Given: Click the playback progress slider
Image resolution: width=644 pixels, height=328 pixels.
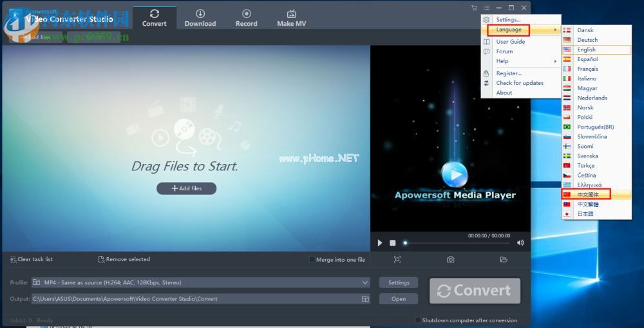Looking at the screenshot, I should coord(457,243).
